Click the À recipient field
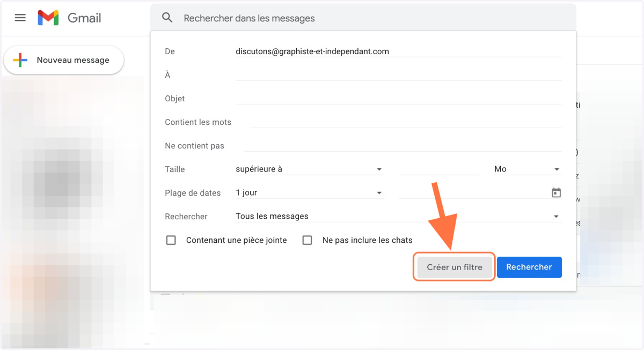The width and height of the screenshot is (644, 350). coord(399,75)
